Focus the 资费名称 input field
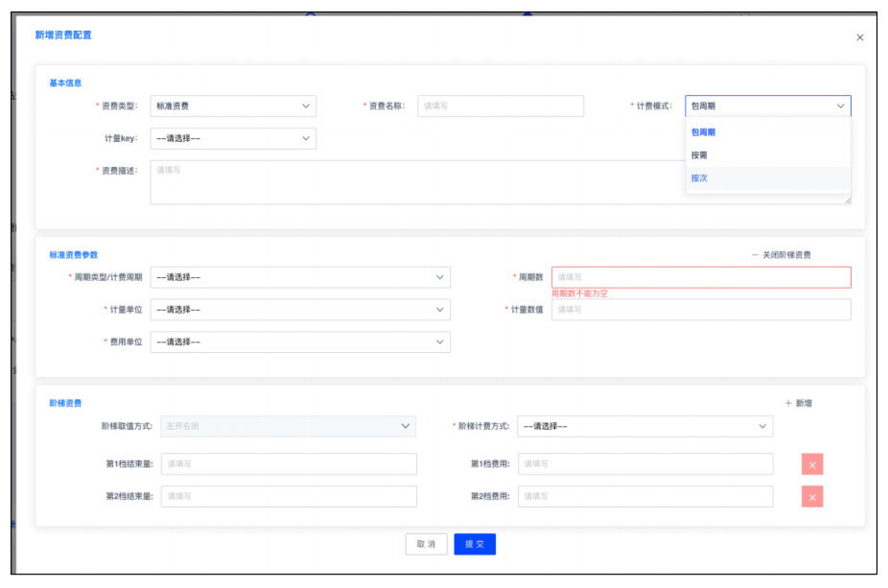Screen dimensions: 888x588 pos(501,106)
